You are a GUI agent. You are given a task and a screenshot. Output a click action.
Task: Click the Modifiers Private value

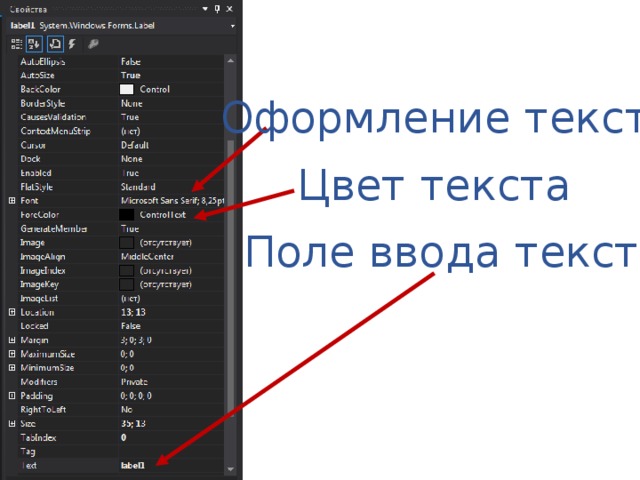tap(134, 382)
